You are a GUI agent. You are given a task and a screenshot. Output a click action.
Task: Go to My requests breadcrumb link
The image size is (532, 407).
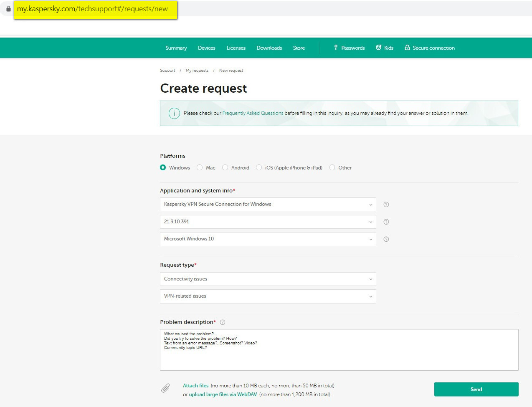tap(197, 71)
